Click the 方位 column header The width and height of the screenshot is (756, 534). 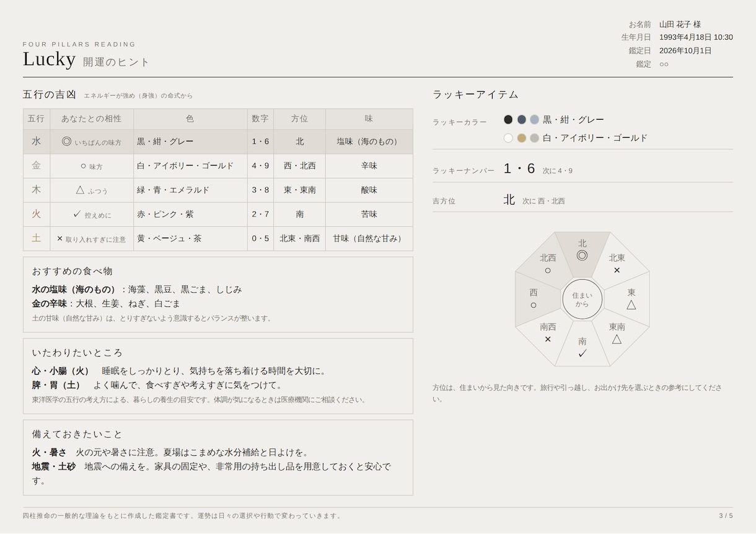[x=299, y=118]
